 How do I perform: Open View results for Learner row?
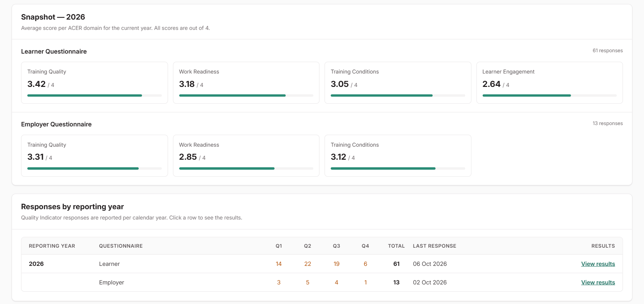(598, 264)
